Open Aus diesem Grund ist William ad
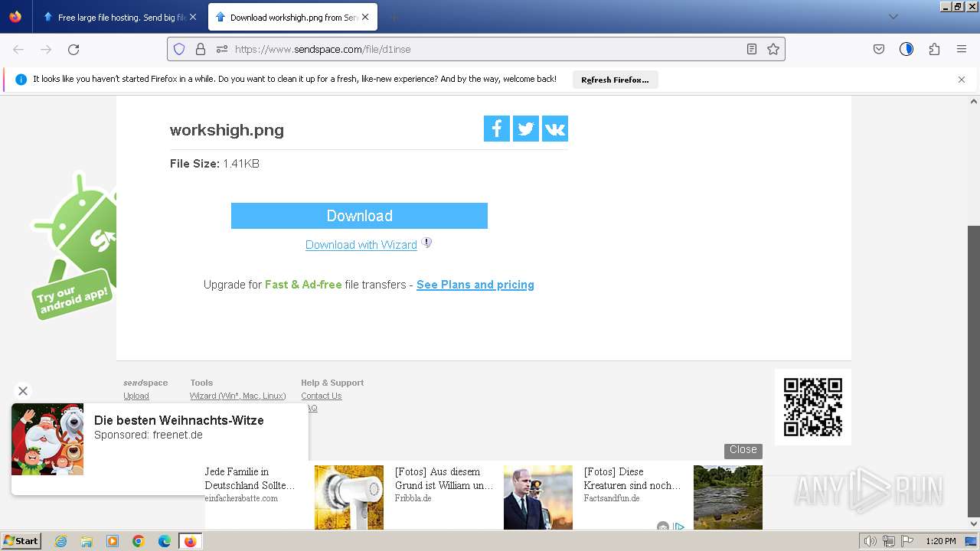The height and width of the screenshot is (551, 980). point(444,478)
